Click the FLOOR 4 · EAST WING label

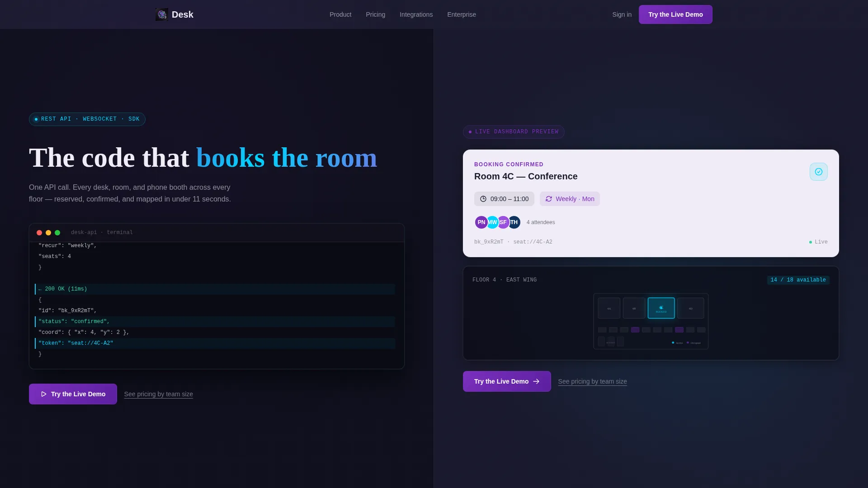505,280
